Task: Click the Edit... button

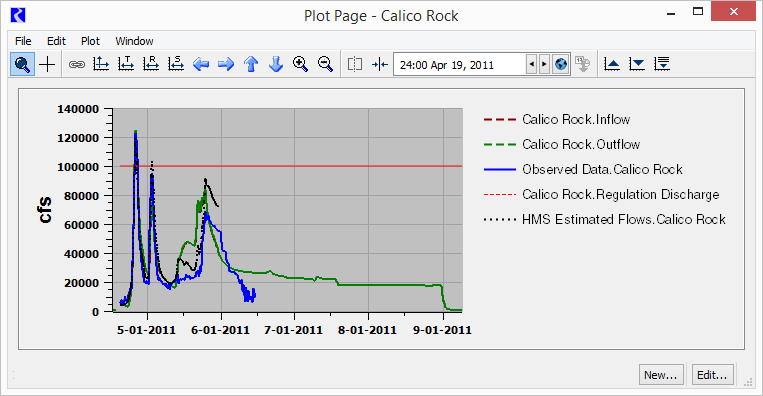Action: pyautogui.click(x=712, y=375)
